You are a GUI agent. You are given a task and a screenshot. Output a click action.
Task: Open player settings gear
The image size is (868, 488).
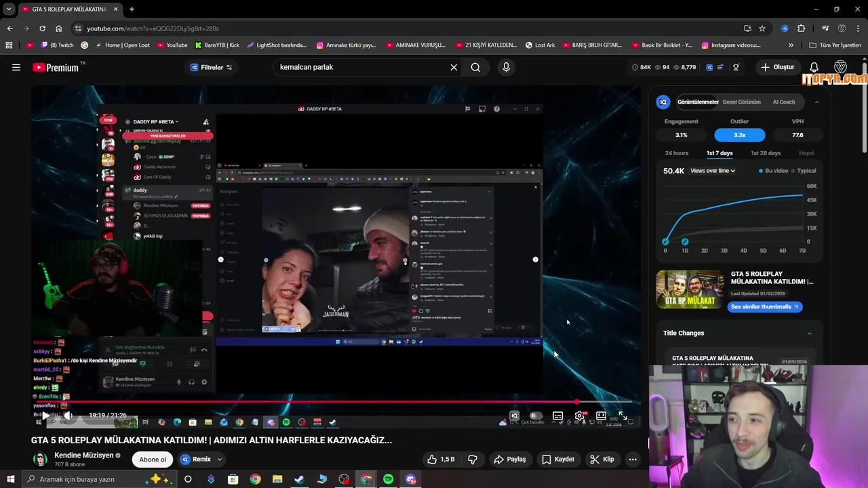tap(580, 415)
